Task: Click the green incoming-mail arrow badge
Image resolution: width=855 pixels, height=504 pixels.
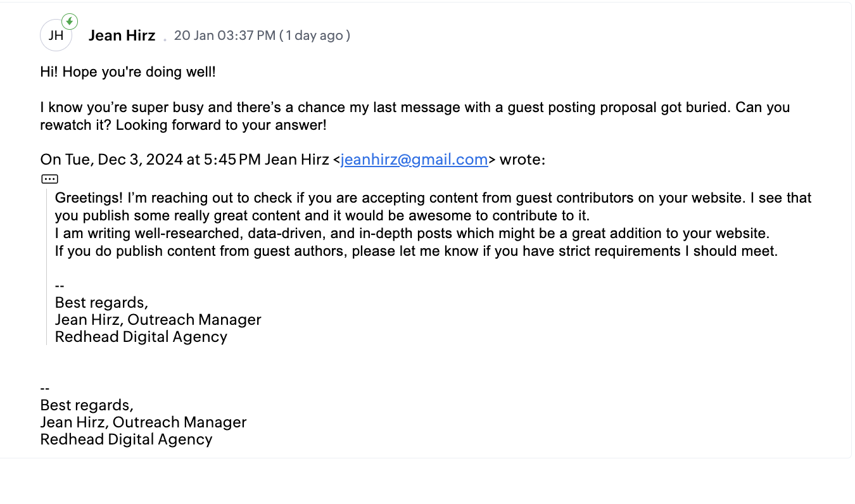Action: click(x=70, y=22)
